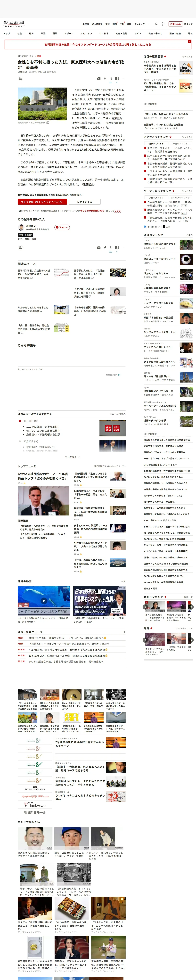Viewport: 196px width, 980px height.
Task: Open 社会 section in navigation bar
Action: 19,33
